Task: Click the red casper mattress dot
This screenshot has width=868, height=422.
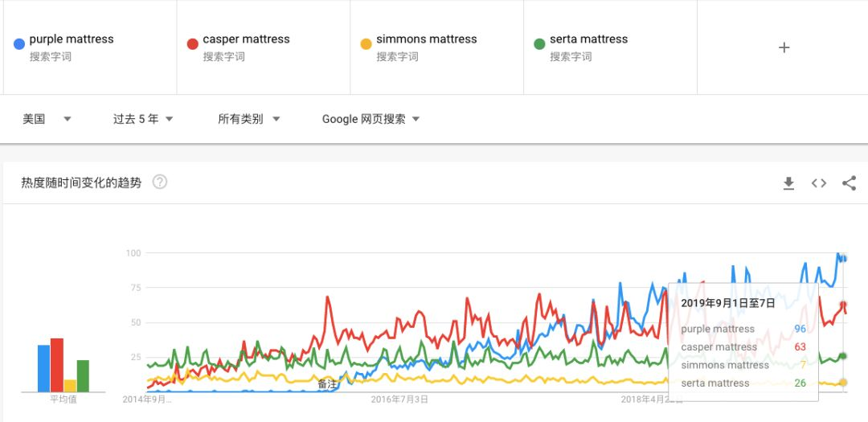Action: (193, 43)
